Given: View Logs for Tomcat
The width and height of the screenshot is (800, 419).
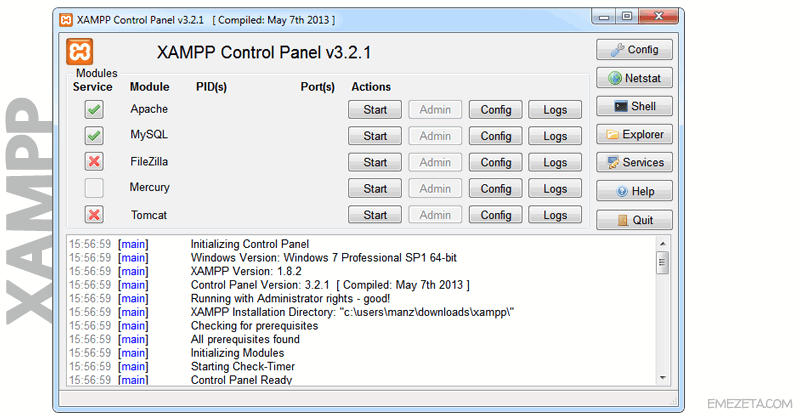Looking at the screenshot, I should pos(555,215).
